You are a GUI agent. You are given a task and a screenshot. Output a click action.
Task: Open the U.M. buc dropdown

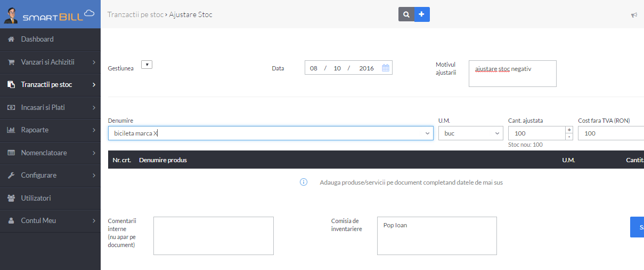pos(471,133)
